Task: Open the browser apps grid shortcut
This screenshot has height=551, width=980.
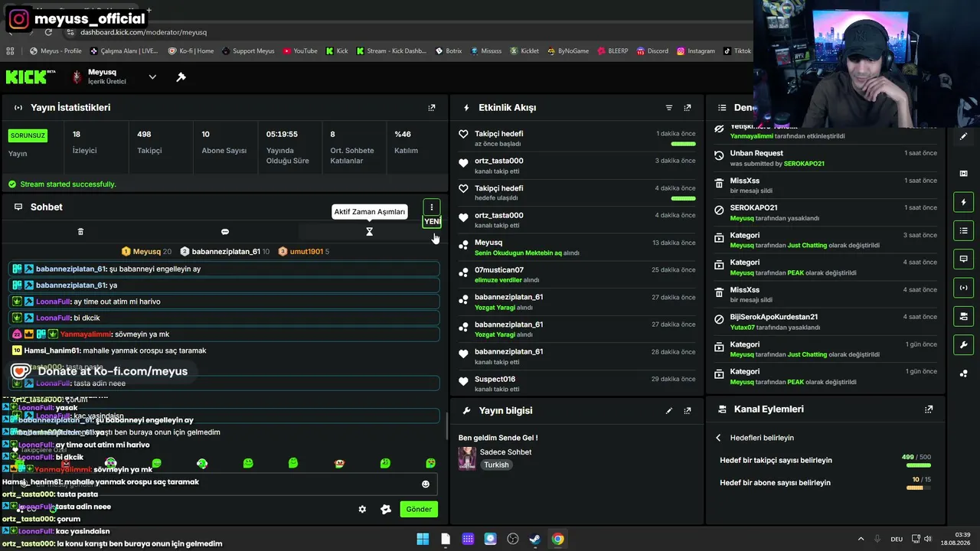Action: (x=10, y=51)
